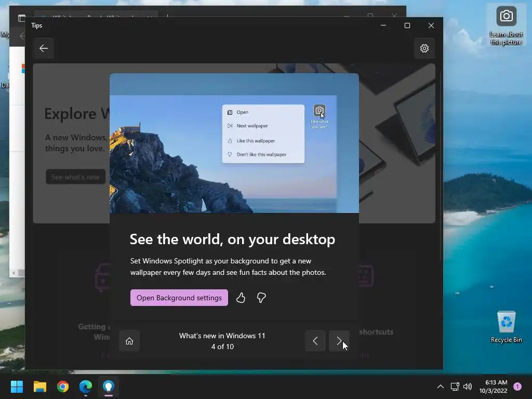The image size is (532, 399).
Task: Click the tab actions icon in background Edge window
Action: 22,18
